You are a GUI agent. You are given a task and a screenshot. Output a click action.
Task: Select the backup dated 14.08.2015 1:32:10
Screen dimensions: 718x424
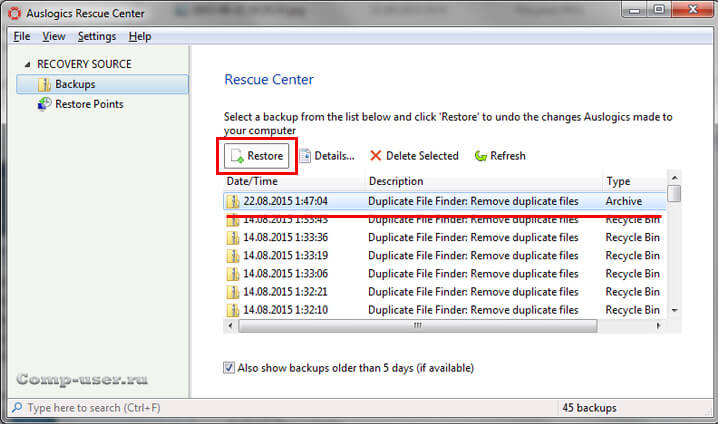(x=445, y=310)
